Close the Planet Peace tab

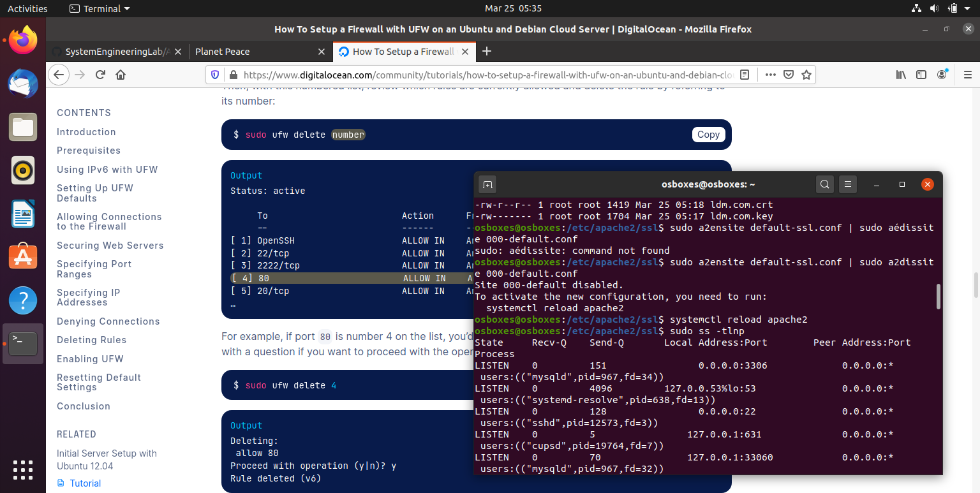tap(322, 52)
